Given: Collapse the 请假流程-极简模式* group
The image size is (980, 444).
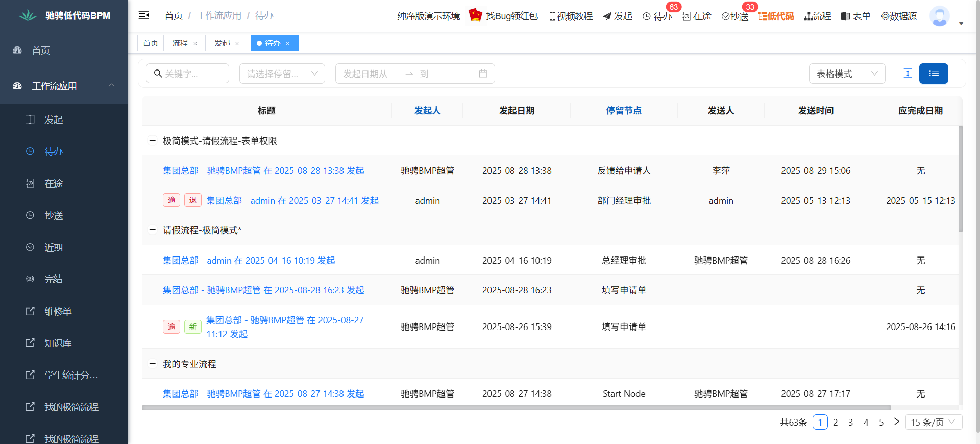Looking at the screenshot, I should click(x=152, y=230).
